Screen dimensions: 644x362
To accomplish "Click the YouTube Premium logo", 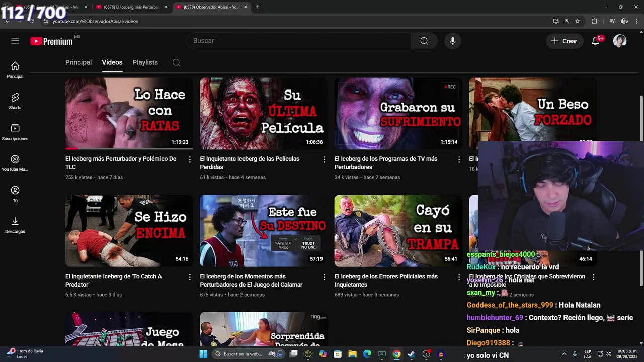I will point(51,41).
